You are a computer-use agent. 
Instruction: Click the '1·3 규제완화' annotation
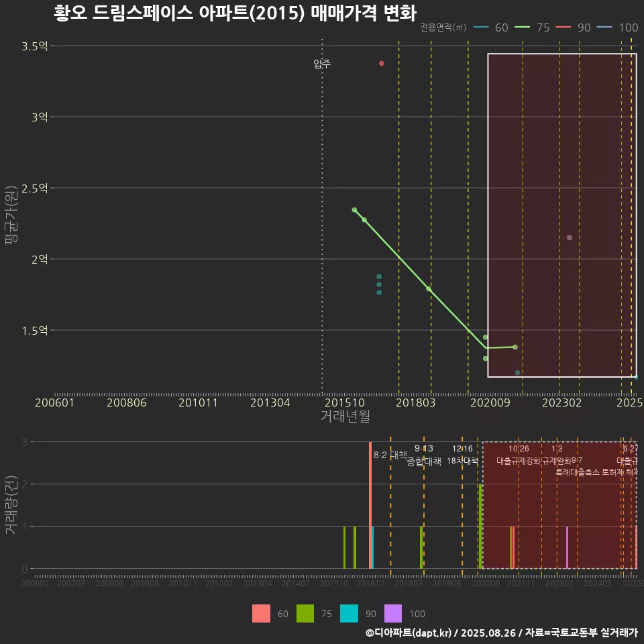pos(557,455)
